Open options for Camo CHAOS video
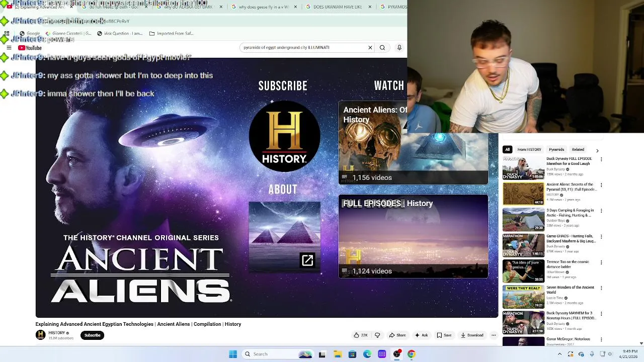The image size is (644, 362). 601,236
